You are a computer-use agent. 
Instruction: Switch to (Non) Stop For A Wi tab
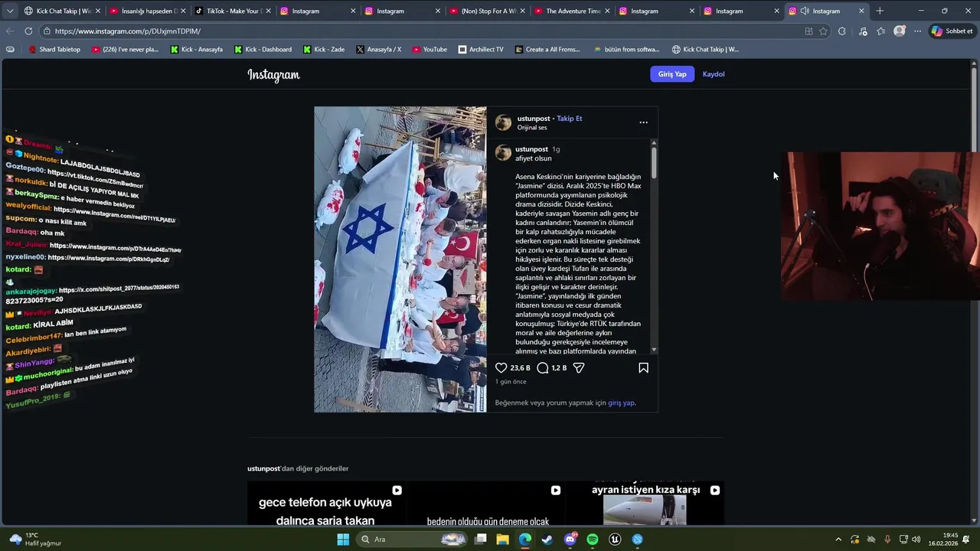tap(485, 11)
